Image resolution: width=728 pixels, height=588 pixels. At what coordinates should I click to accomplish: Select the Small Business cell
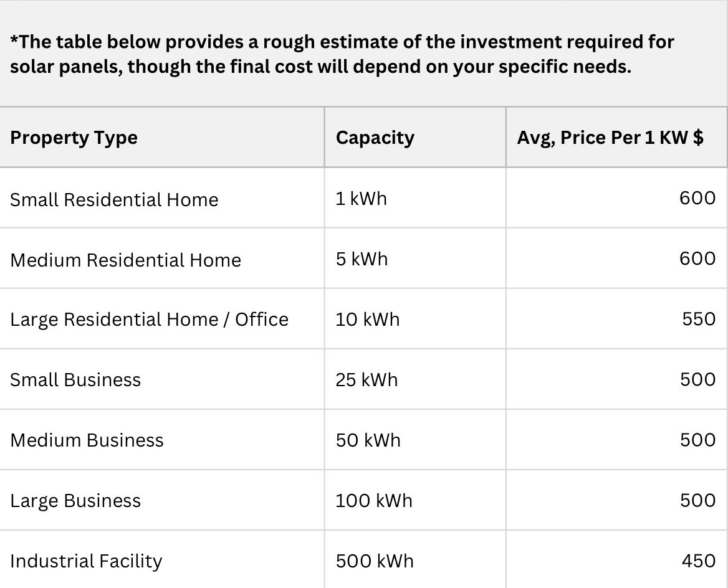coord(75,380)
